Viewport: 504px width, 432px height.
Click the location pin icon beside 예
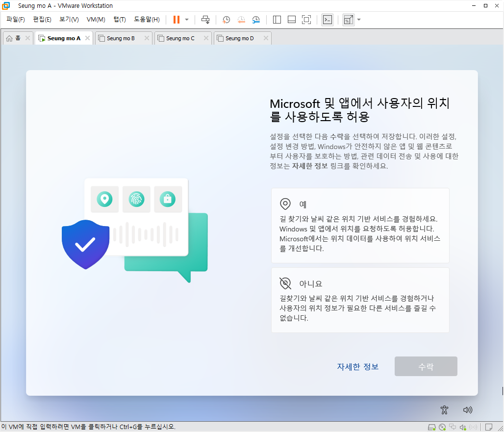pos(285,204)
